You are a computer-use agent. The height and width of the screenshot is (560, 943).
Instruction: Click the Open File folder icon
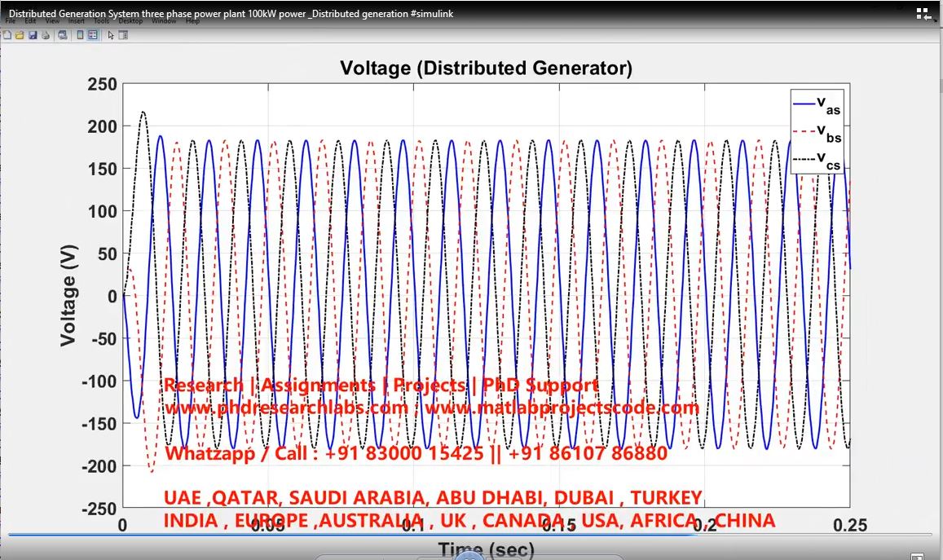pyautogui.click(x=20, y=35)
